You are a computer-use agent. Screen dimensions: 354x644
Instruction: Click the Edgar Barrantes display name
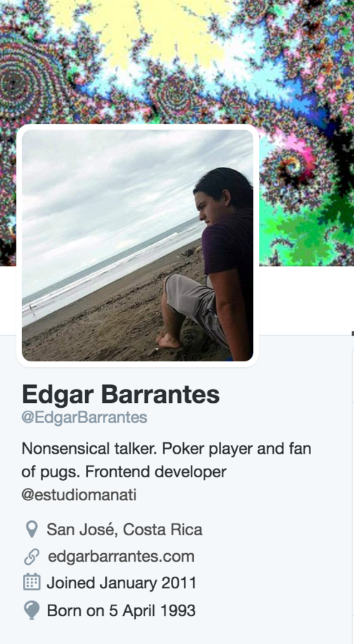click(x=120, y=395)
